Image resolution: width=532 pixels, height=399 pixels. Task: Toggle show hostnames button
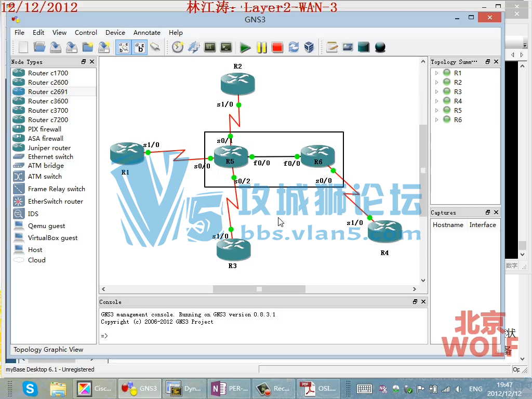pos(139,48)
